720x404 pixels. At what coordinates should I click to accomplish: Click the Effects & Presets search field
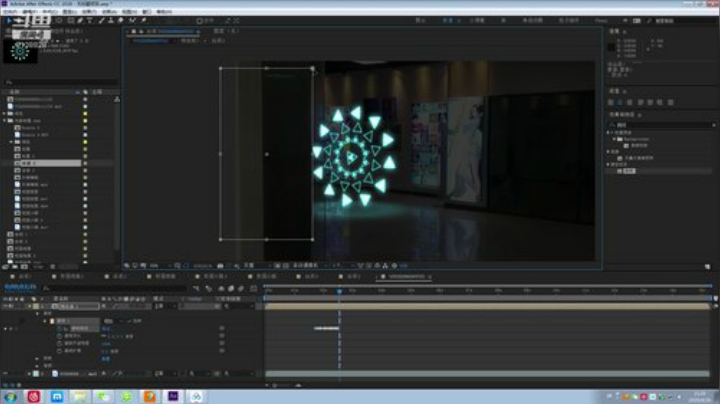pyautogui.click(x=661, y=124)
